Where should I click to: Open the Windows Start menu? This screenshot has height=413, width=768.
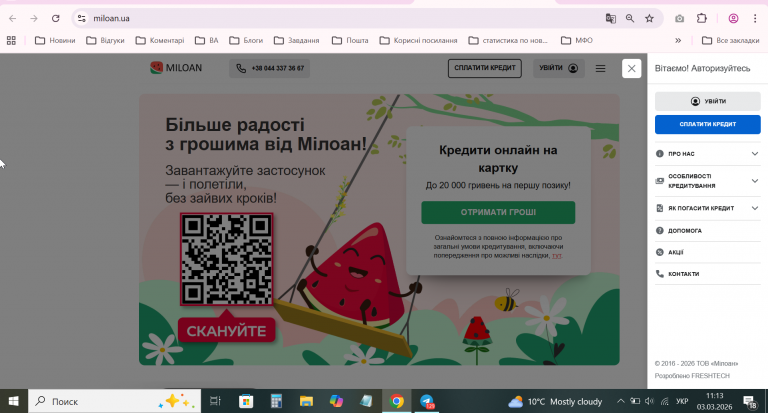[14, 402]
